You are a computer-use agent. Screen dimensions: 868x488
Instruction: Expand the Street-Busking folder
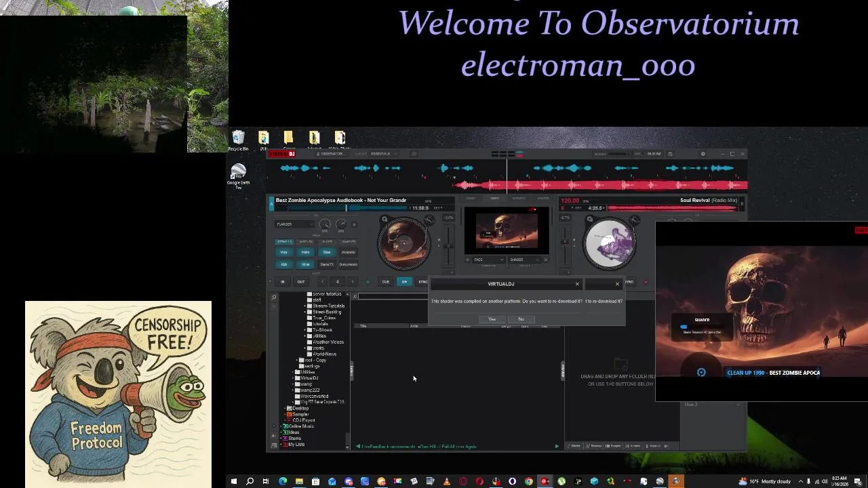point(305,312)
